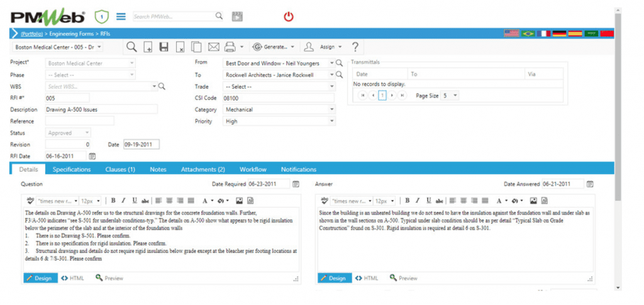
Task: Toggle italic in Question editor
Action: click(x=123, y=201)
